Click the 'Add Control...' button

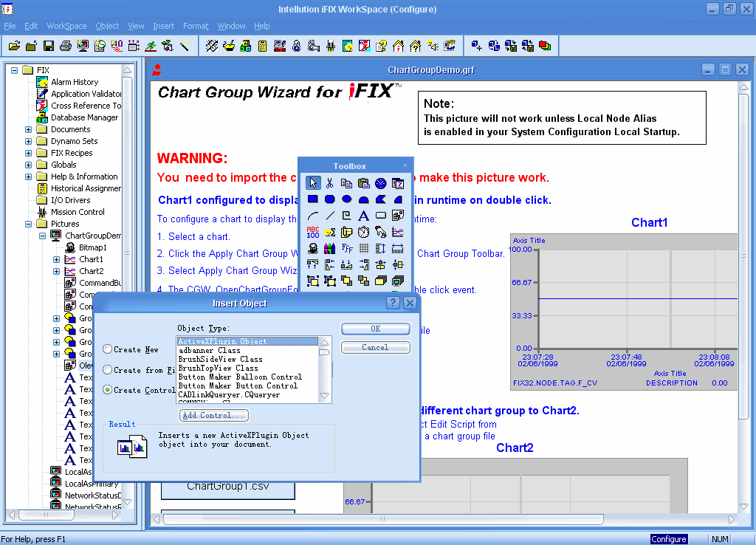coord(214,415)
